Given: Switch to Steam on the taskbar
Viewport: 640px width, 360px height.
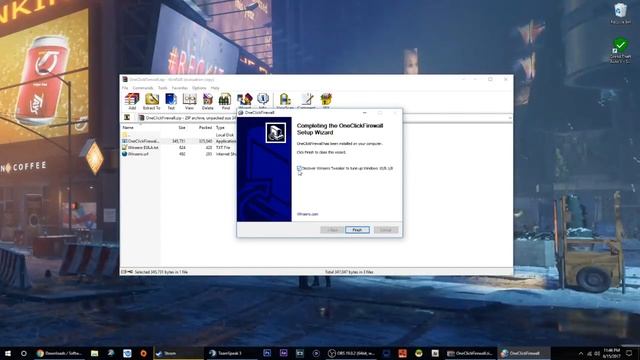Looking at the screenshot, I should point(178,353).
